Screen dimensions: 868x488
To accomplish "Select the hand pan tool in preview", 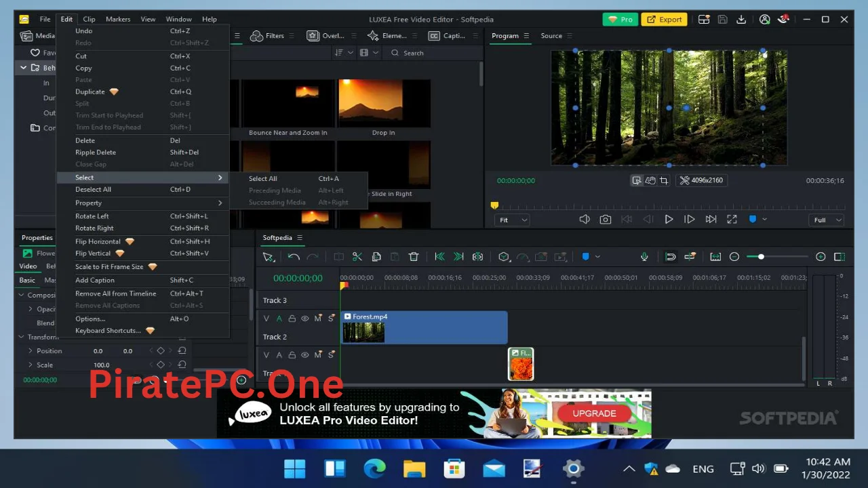I will pos(650,180).
